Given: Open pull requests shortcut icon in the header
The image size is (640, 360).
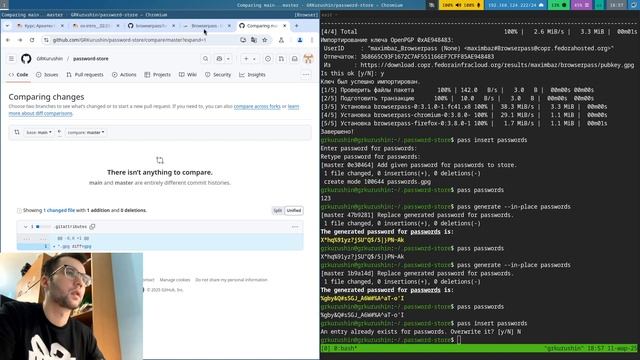Looking at the screenshot, I should point(281,59).
